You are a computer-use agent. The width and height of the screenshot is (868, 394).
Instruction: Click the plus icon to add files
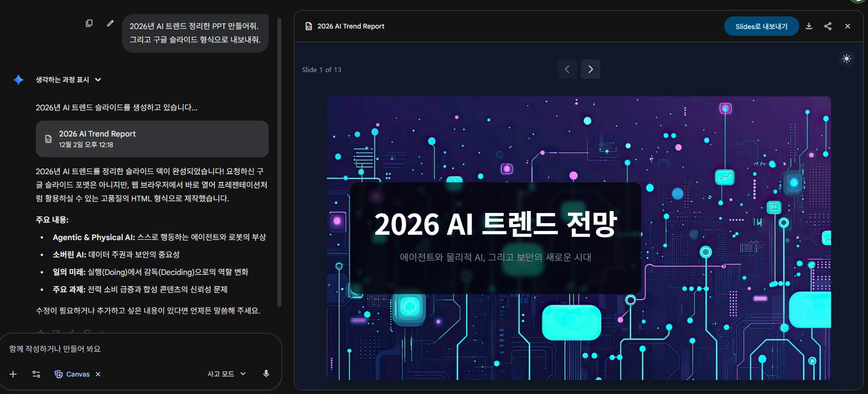[13, 374]
